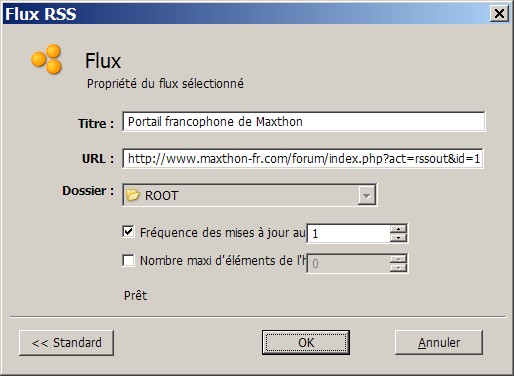Toggle the Fréquence des mises à jour checkbox

(x=128, y=232)
